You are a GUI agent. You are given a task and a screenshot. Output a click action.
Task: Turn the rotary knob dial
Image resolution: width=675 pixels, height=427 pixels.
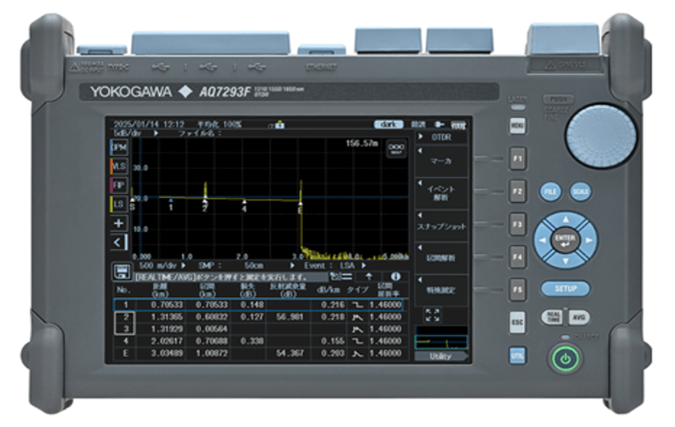tap(600, 136)
